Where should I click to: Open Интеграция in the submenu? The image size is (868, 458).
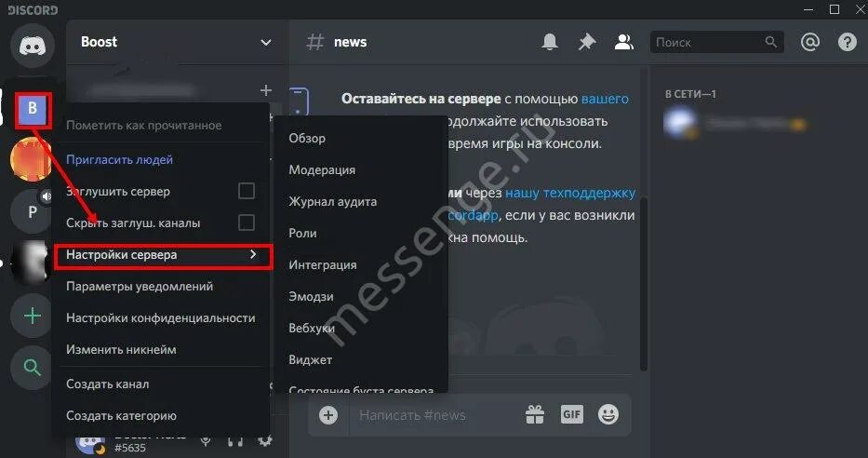coord(323,264)
